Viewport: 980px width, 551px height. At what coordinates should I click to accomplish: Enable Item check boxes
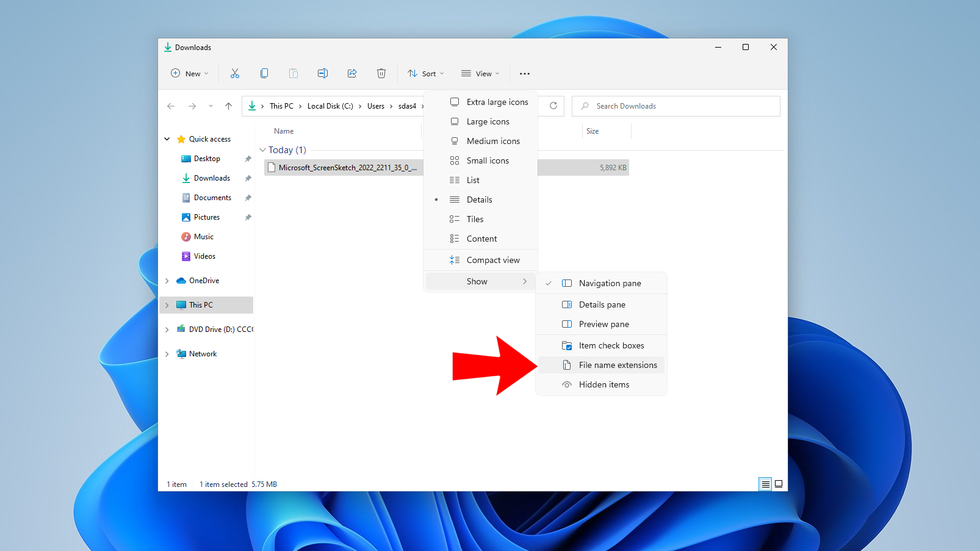(x=611, y=345)
